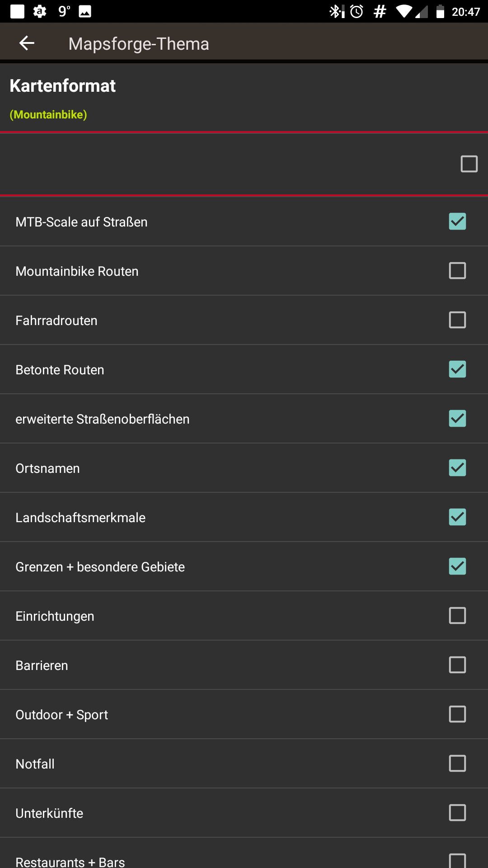Tap the Einrichtungen row label

point(55,616)
